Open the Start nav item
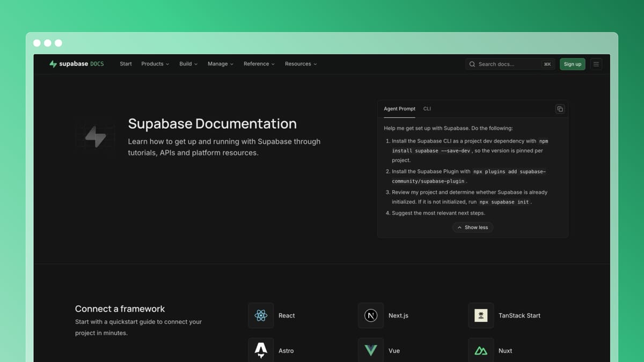The width and height of the screenshot is (644, 362). (x=126, y=64)
